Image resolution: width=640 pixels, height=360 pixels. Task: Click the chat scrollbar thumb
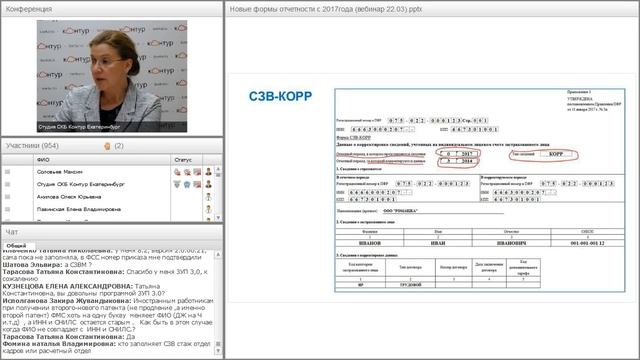point(218,344)
